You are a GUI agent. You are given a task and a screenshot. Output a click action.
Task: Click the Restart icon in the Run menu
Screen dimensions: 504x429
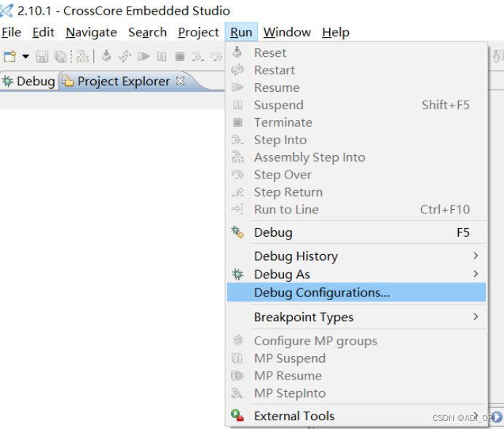tap(237, 70)
